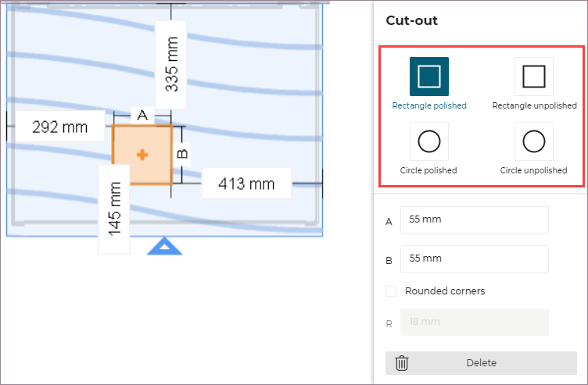Click the orange plus in the cut-out
Screen dimensions: 588x385
(142, 155)
